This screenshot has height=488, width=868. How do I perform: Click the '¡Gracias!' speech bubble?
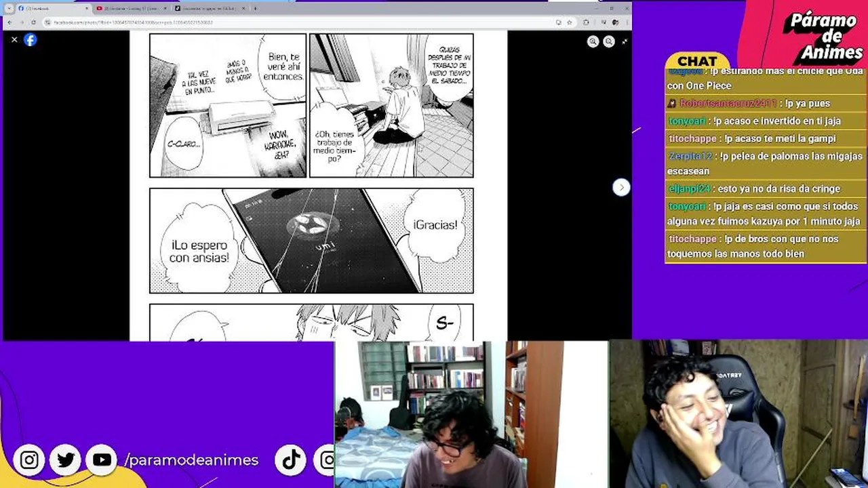pyautogui.click(x=435, y=226)
